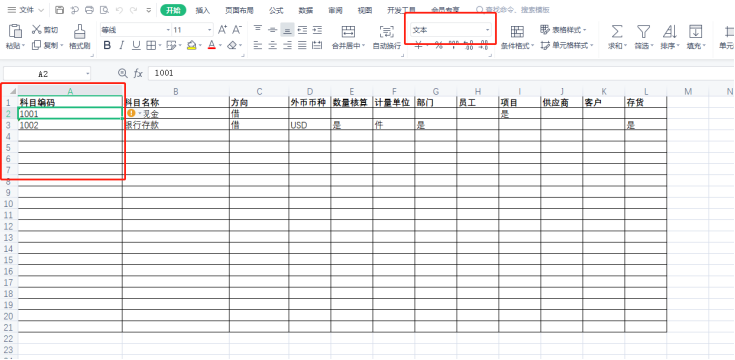735x360 pixels.
Task: Open the 公式 ribbon tab
Action: (276, 10)
